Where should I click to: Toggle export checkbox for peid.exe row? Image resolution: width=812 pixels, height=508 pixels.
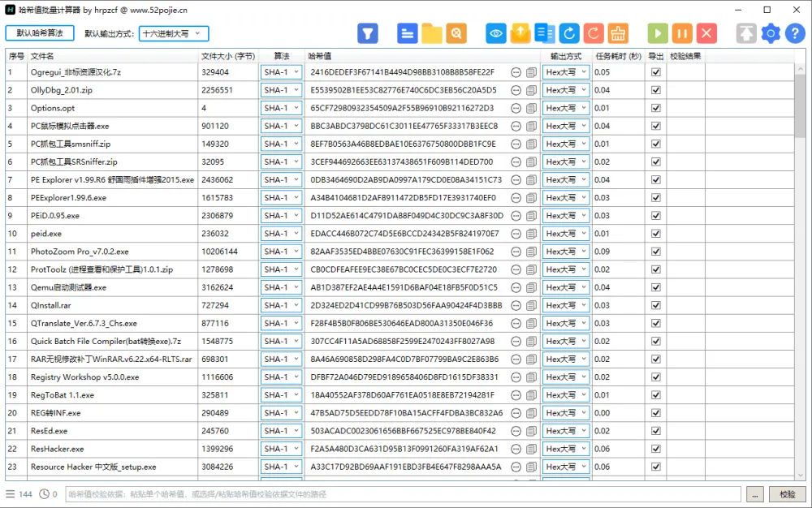point(656,234)
